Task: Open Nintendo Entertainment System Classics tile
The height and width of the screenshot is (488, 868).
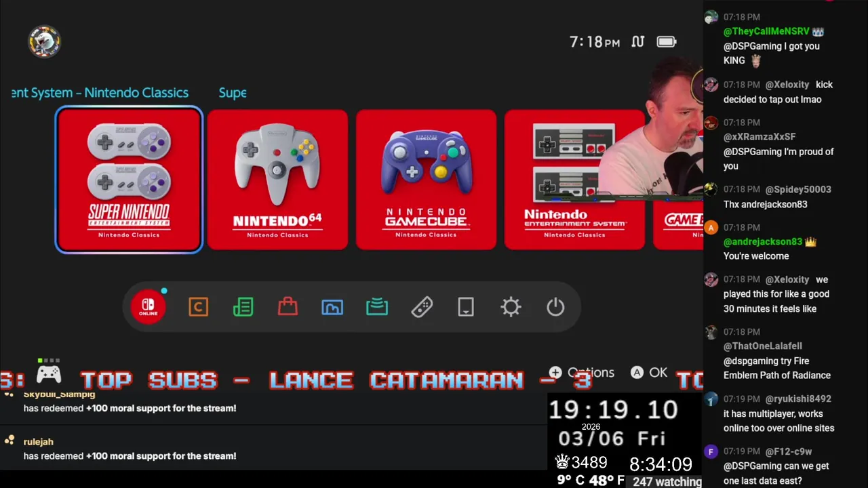Action: click(574, 180)
